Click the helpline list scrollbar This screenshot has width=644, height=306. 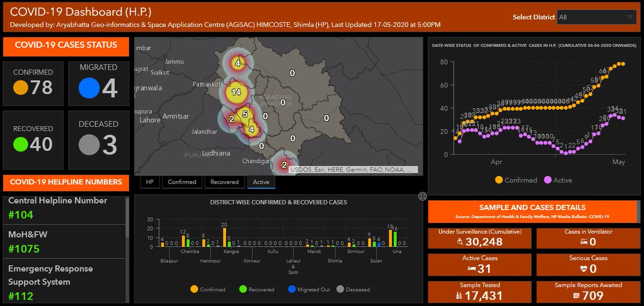pos(127,218)
